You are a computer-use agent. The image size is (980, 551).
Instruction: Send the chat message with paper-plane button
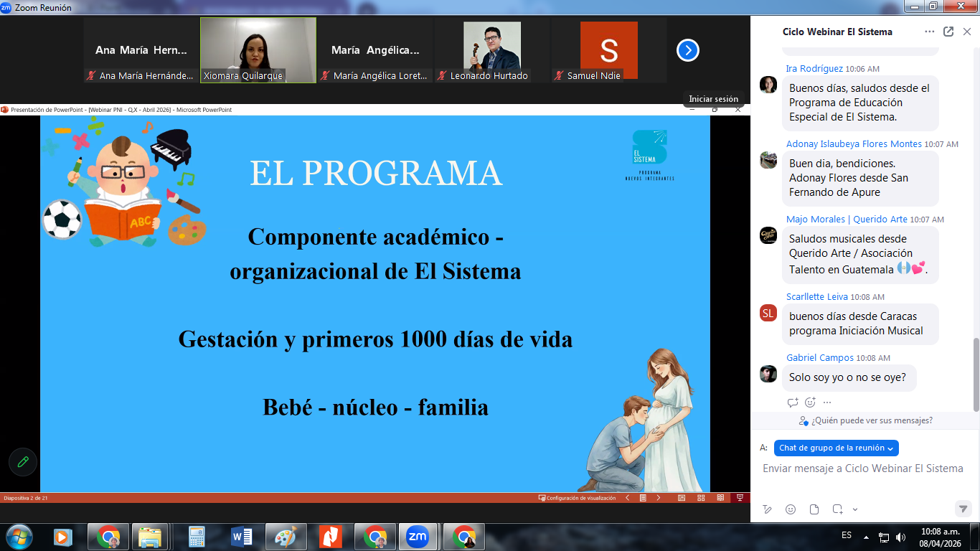click(x=963, y=509)
